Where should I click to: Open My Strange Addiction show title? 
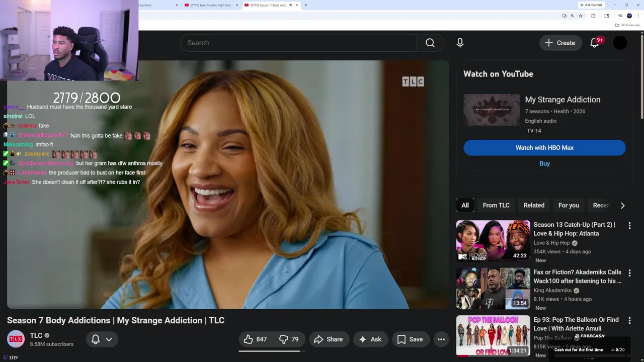(562, 100)
